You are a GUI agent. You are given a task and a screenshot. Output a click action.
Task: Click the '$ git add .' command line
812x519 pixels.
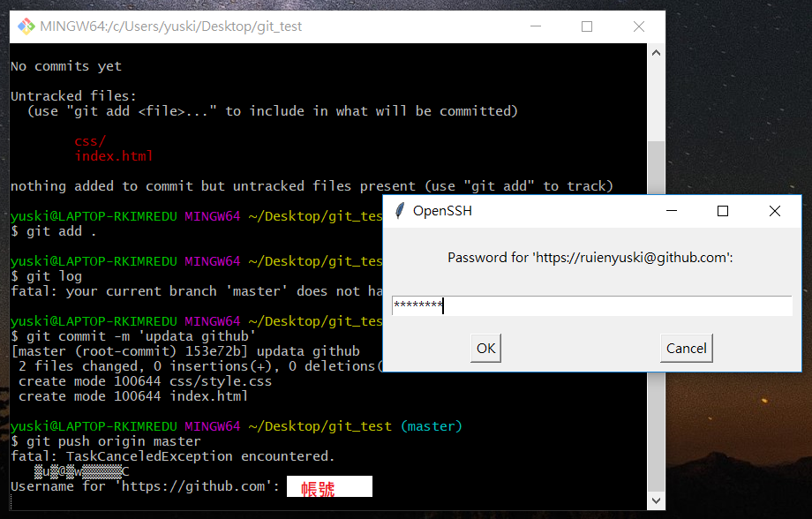point(54,231)
